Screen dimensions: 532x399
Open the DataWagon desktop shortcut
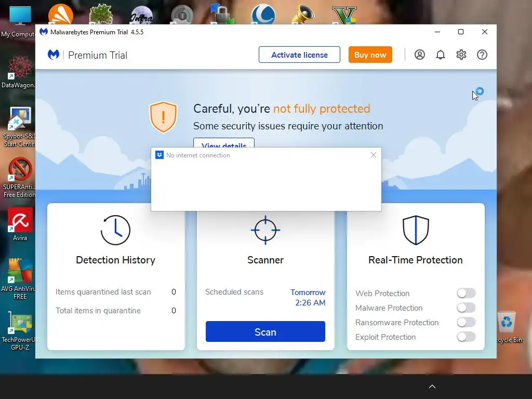pyautogui.click(x=20, y=72)
